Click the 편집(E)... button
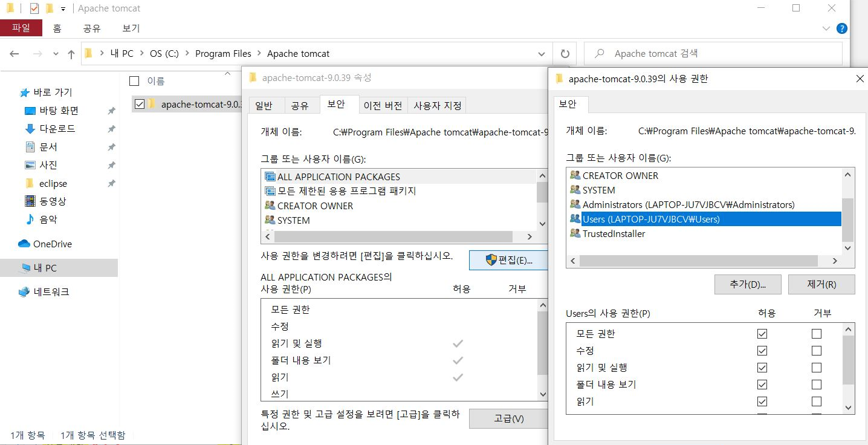Viewport: 868px width, 445px height. 508,261
